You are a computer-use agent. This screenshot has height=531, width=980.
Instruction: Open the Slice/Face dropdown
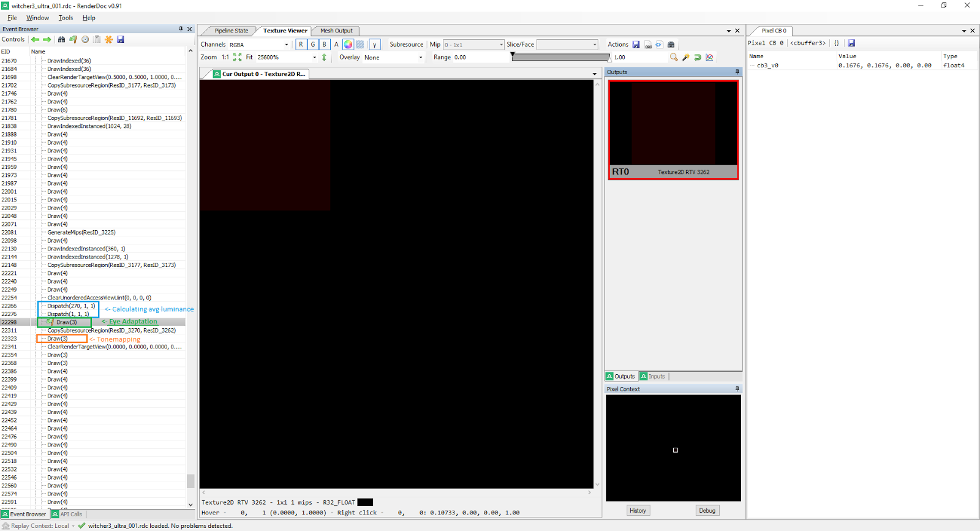click(x=567, y=45)
